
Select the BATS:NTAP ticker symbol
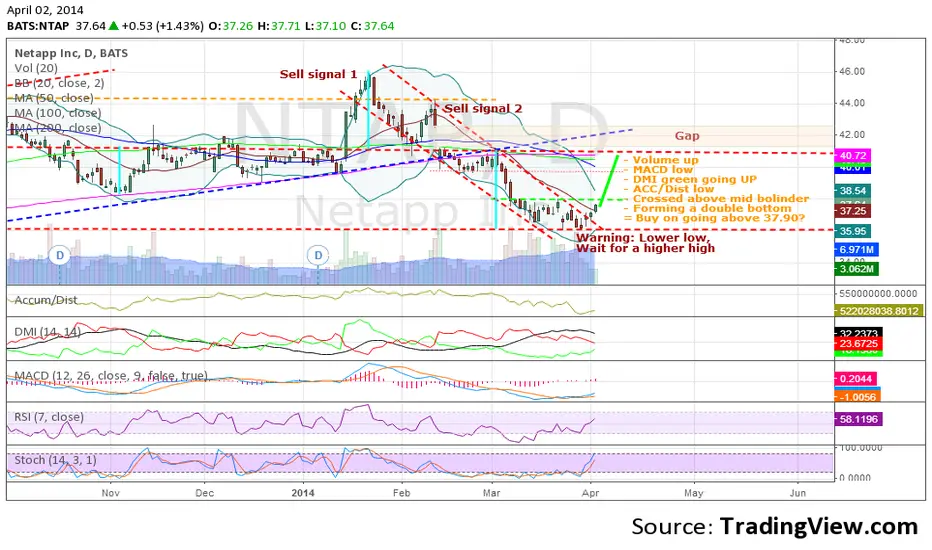tap(38, 26)
